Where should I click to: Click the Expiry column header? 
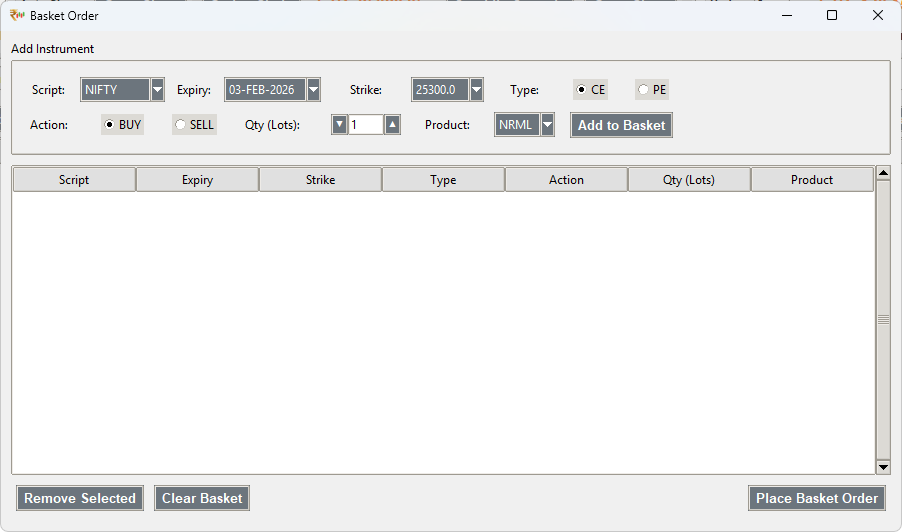197,179
